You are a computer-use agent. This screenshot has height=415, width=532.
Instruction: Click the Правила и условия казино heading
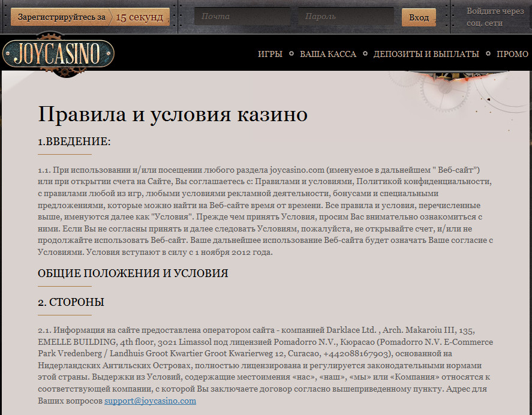(x=173, y=113)
